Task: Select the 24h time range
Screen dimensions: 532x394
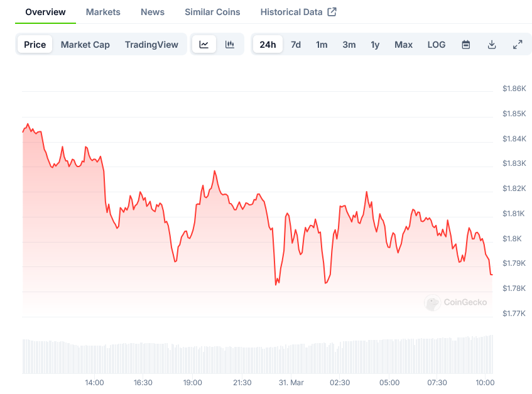Action: click(x=268, y=45)
